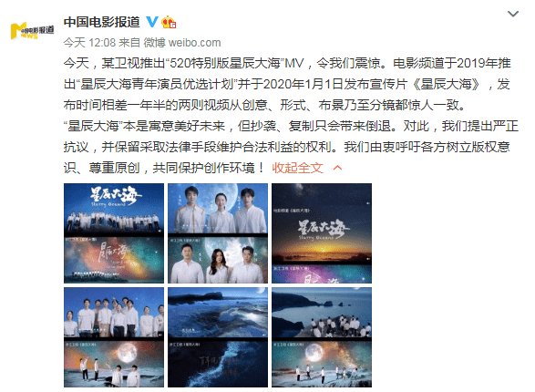Screen dimensions: 535x392
Task: Open the coastline cliff group thumbnail
Action: [x=322, y=337]
